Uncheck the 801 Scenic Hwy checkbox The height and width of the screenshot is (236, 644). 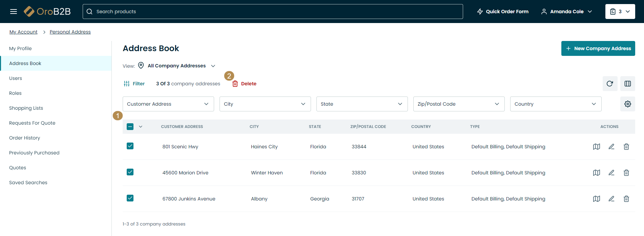pos(130,146)
